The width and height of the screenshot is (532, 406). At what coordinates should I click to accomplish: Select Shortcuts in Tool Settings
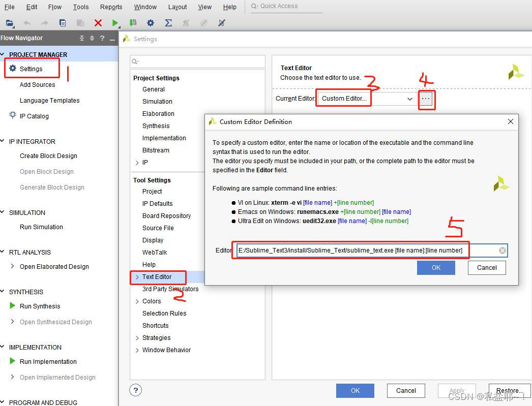[x=156, y=325]
